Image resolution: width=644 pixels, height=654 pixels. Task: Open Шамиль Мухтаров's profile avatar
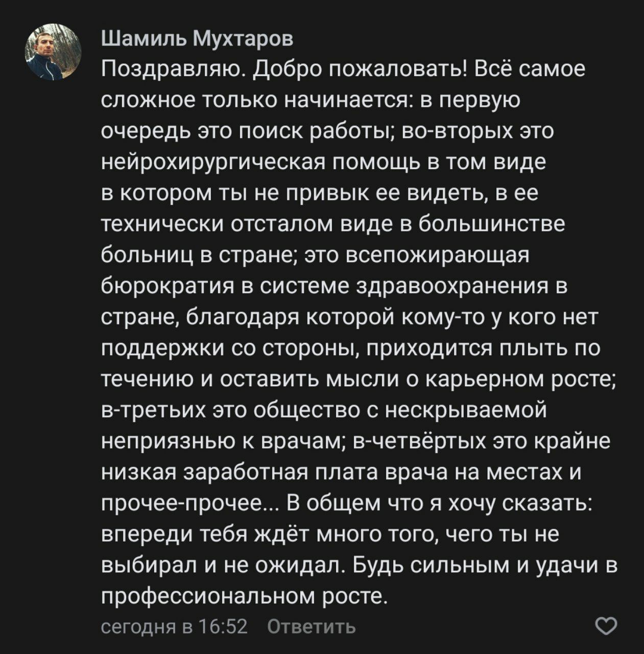click(53, 52)
